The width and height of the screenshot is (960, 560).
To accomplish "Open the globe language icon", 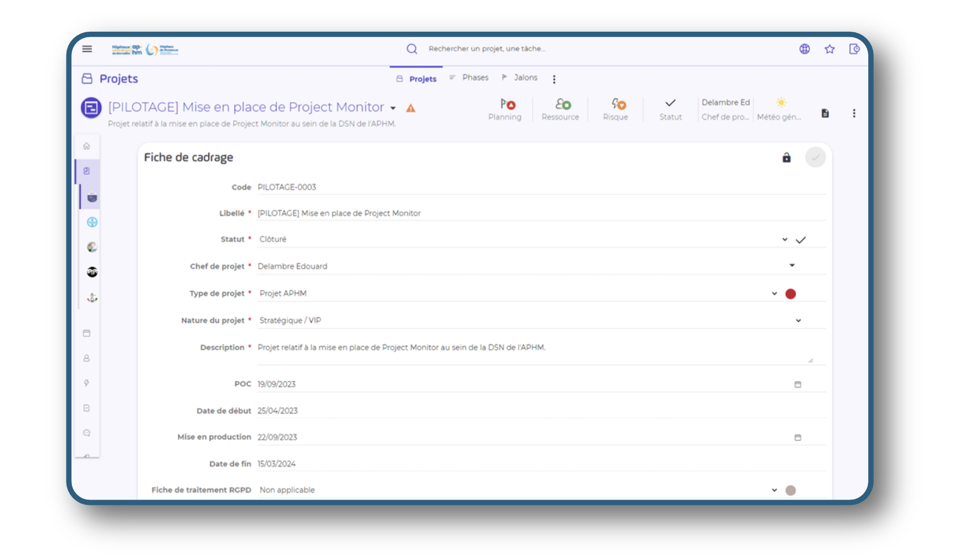I will (804, 49).
